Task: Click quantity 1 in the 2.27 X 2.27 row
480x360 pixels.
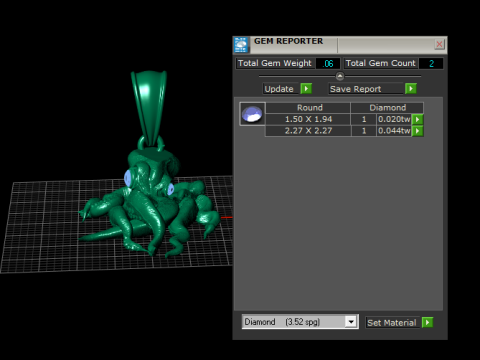Action: (x=364, y=131)
